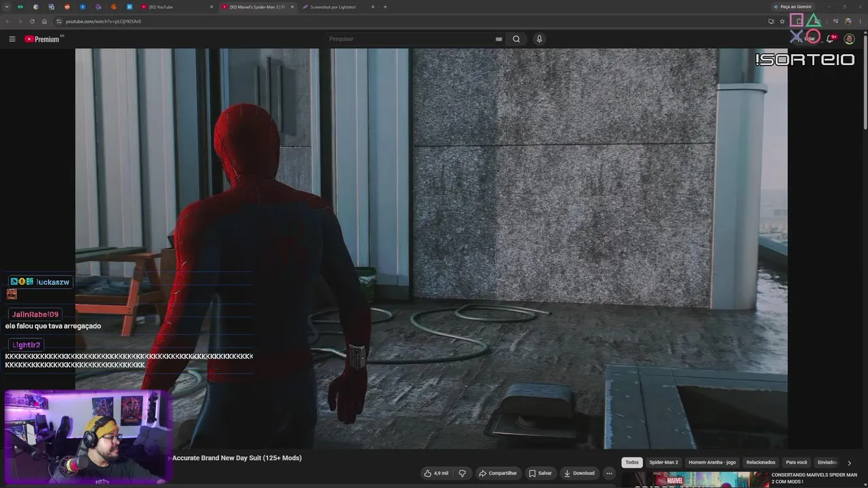
Task: Open new browser tab
Action: click(385, 7)
